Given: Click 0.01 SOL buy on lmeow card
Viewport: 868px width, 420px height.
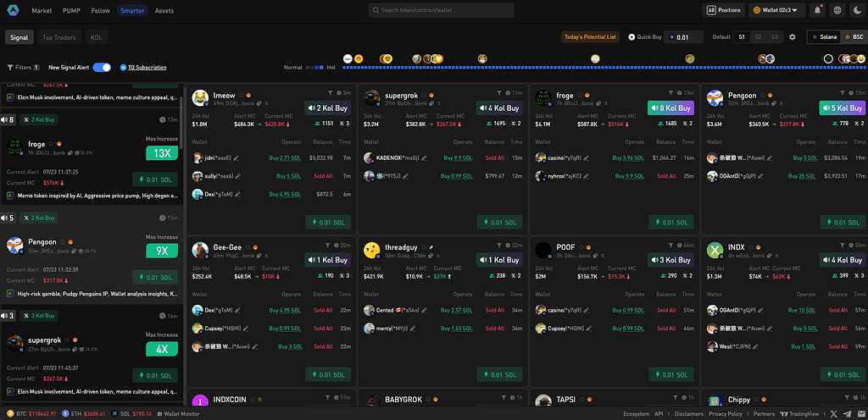Looking at the screenshot, I should pos(328,223).
